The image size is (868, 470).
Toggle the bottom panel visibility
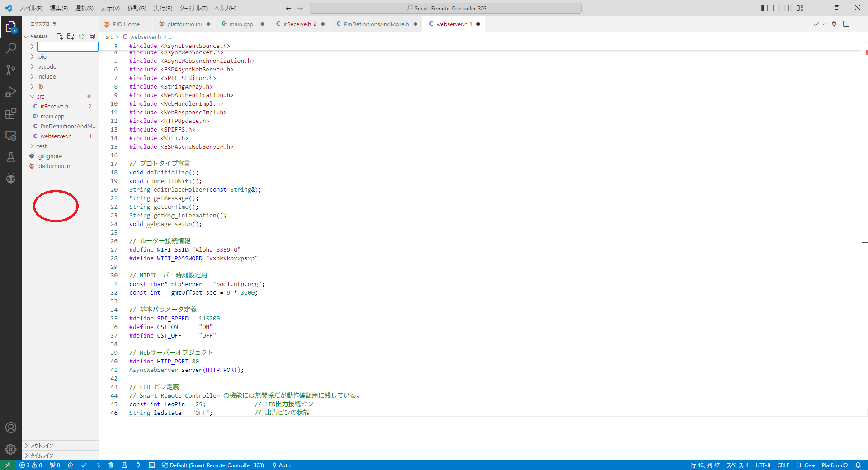coord(776,8)
